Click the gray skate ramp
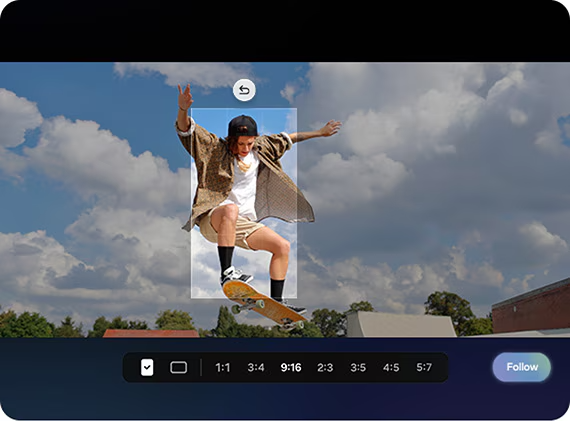Screen dimensions: 570x421 pos(400,324)
